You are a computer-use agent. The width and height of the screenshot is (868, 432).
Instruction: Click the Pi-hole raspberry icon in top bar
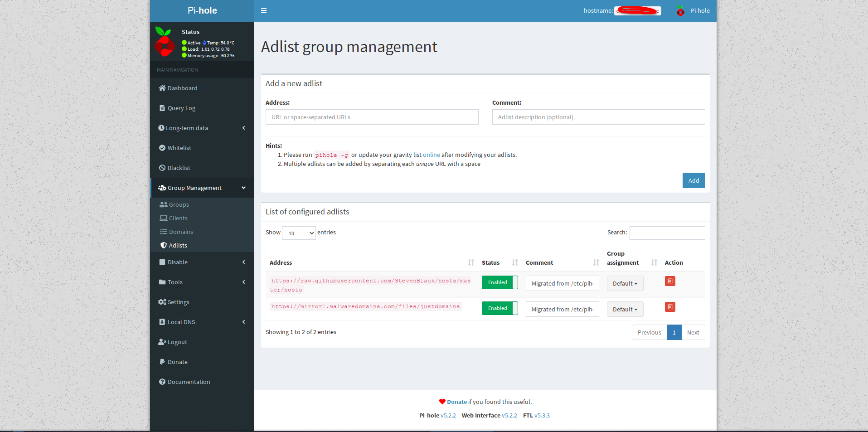tap(680, 10)
